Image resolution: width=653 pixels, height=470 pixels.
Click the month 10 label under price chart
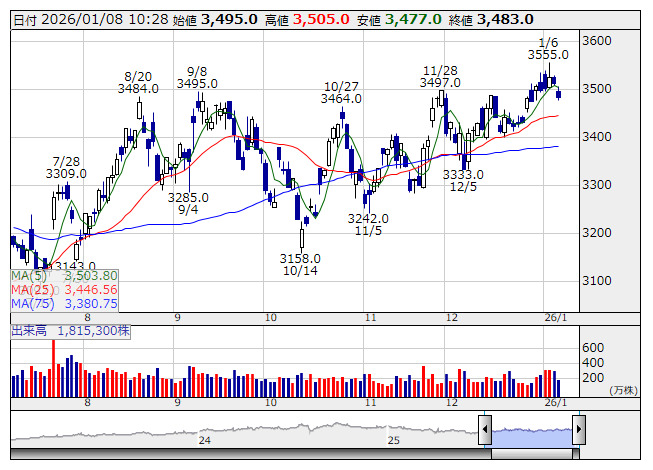coord(271,318)
